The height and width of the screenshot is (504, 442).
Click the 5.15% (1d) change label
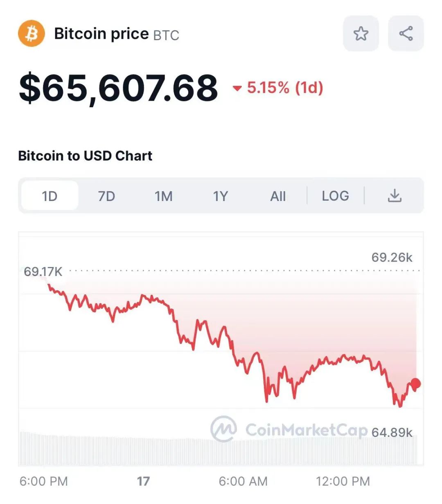point(285,88)
